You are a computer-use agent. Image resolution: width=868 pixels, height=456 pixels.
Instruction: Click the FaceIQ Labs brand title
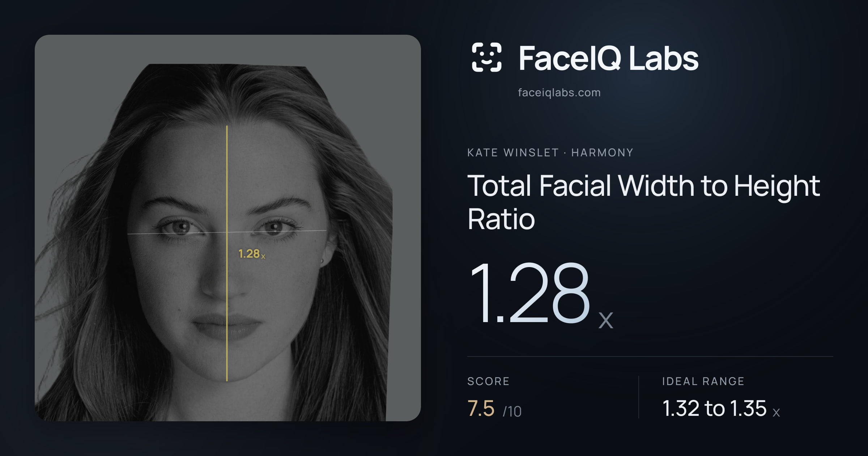coord(608,58)
